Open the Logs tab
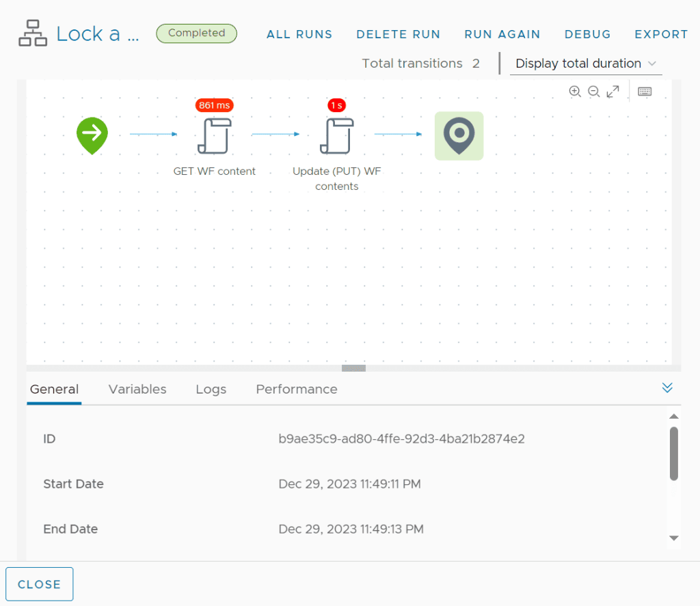The width and height of the screenshot is (700, 606). pyautogui.click(x=211, y=389)
